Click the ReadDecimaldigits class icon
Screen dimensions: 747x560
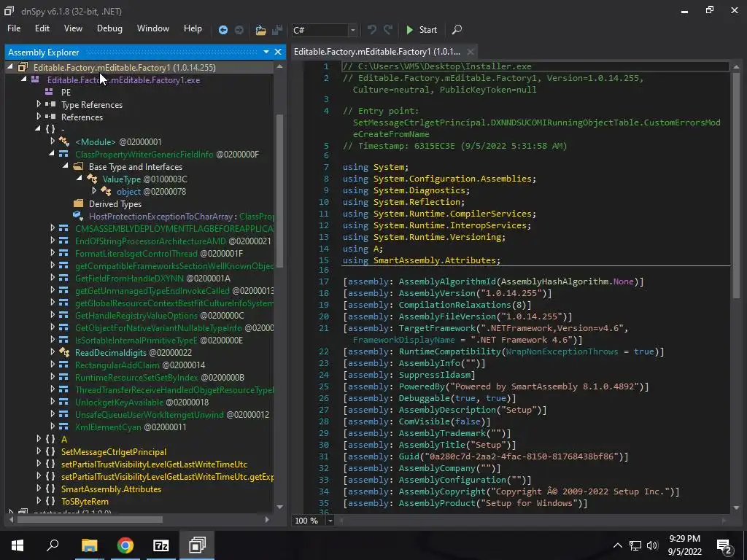[x=64, y=352]
